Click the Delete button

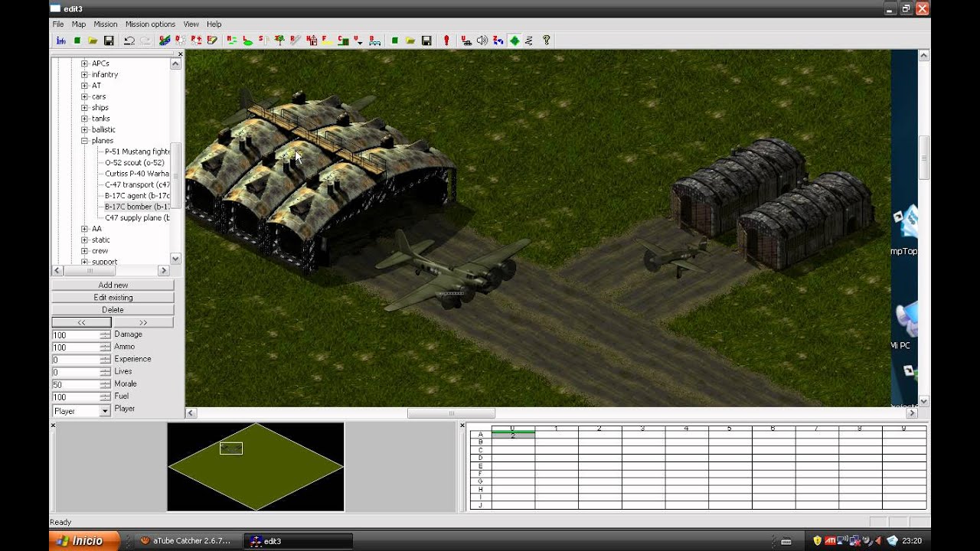click(x=113, y=309)
